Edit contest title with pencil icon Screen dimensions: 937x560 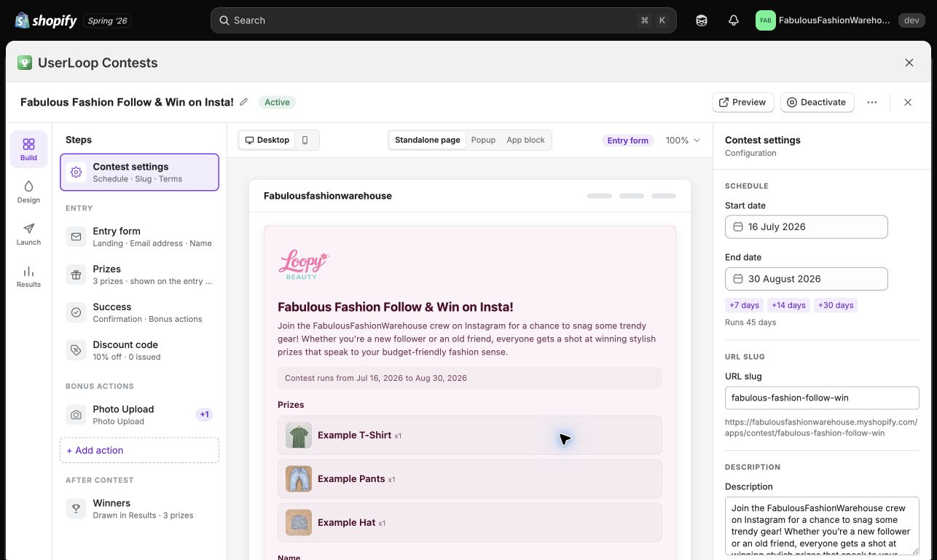coord(243,102)
